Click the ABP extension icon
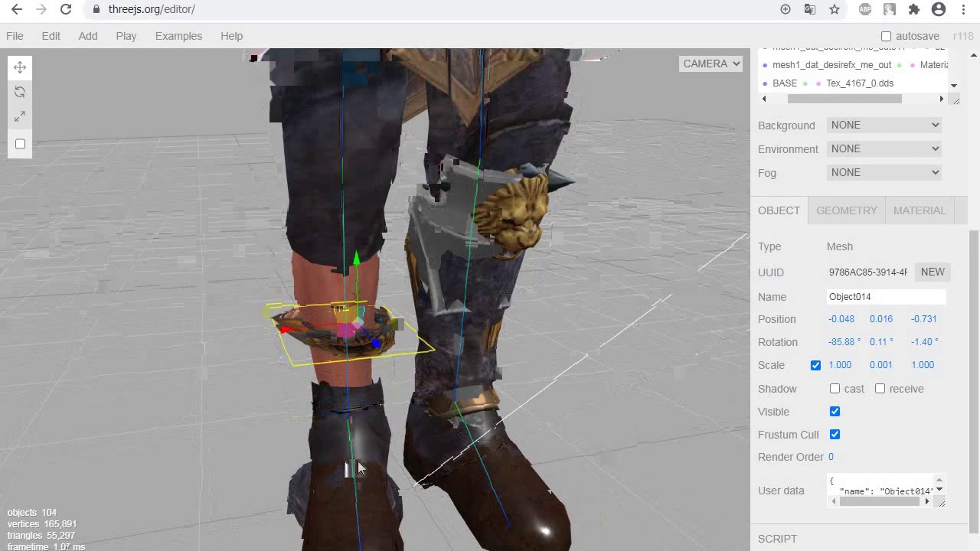Screen dimensions: 980x551 click(x=865, y=9)
